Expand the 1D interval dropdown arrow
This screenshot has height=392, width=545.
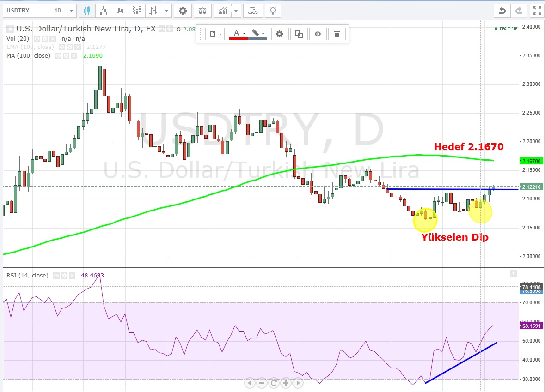pos(71,10)
